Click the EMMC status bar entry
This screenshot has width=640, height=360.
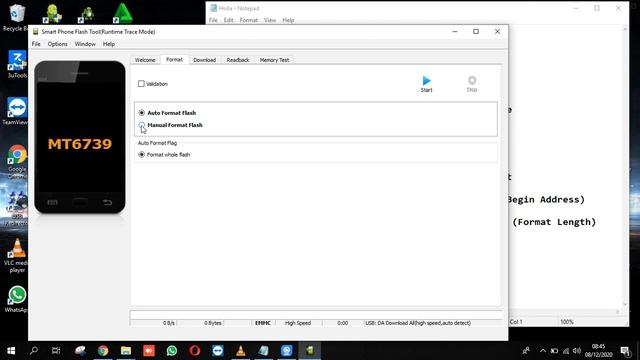click(x=263, y=323)
